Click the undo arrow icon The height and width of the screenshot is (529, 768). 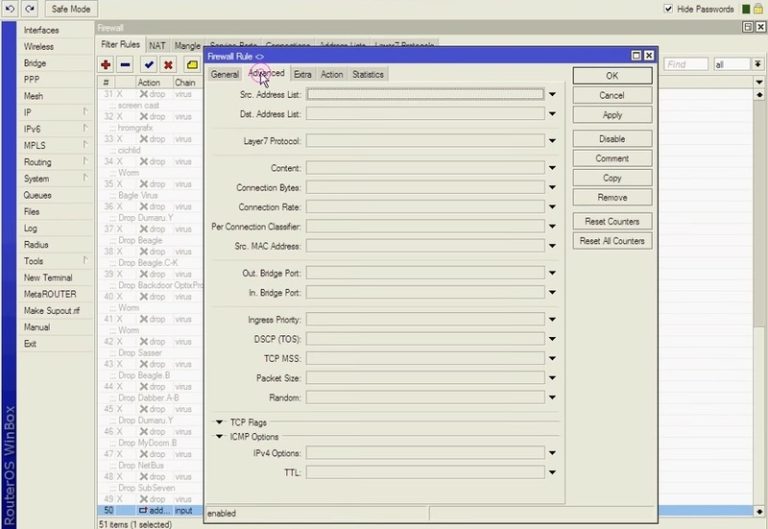(x=10, y=9)
